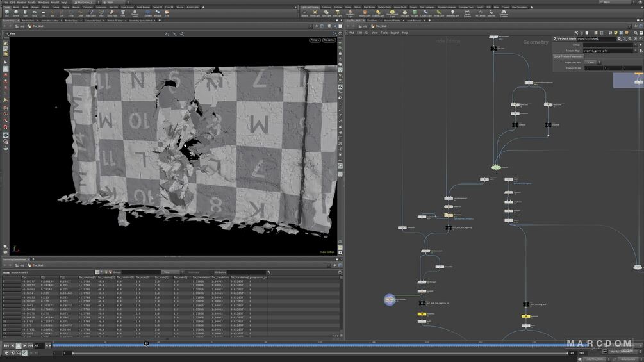
Task: Open the View dropdown in Geometry Spreadsheet
Action: 172,272
